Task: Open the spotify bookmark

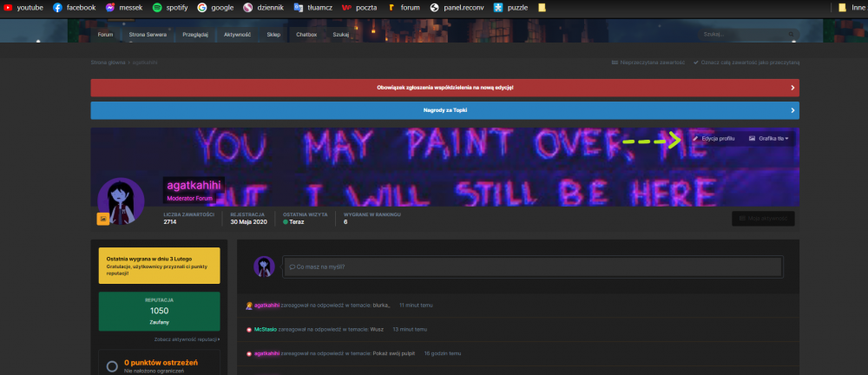Action: point(170,8)
